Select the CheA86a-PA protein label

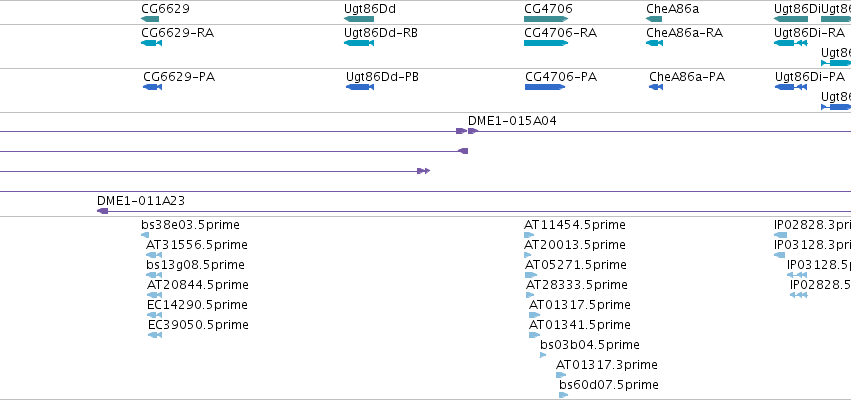[687, 77]
